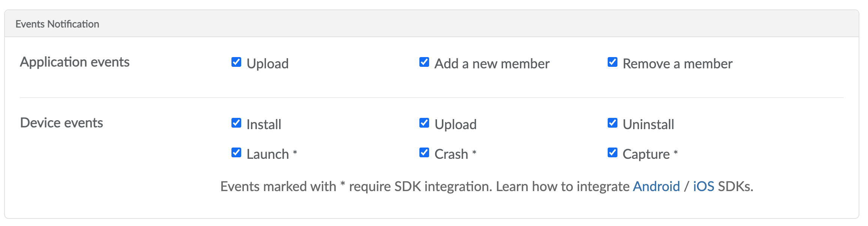Disable the "Remove a member" checkbox
The height and width of the screenshot is (226, 868).
point(613,62)
